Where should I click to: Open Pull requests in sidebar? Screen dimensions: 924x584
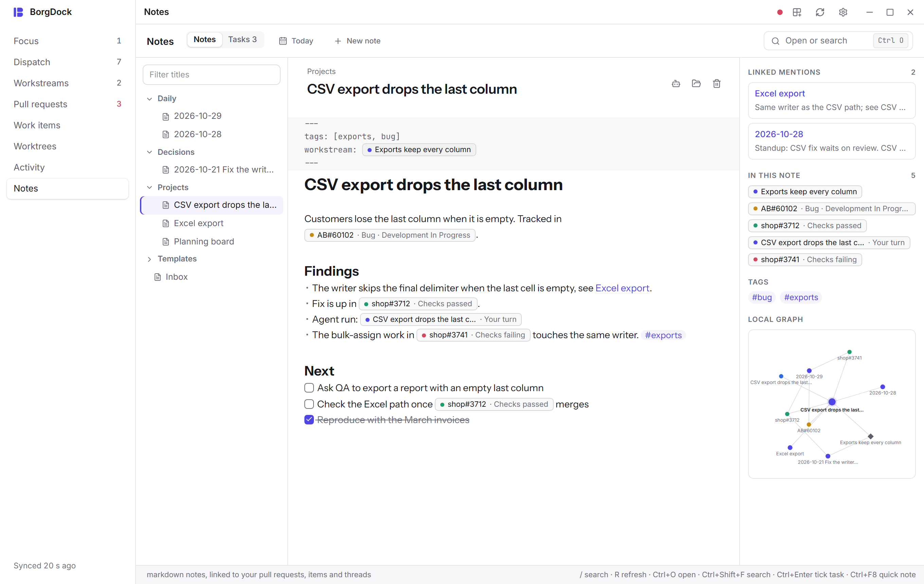68,104
